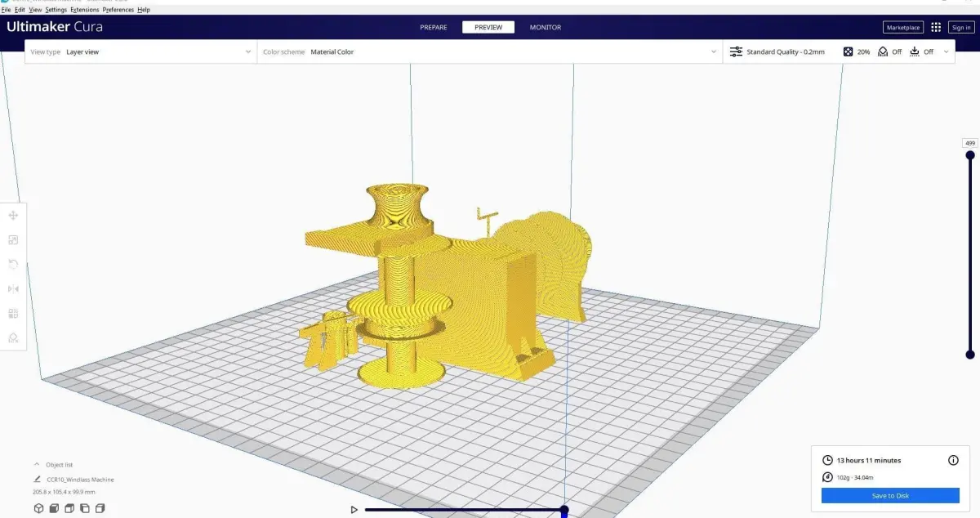Switch to the PREPARE stage
This screenshot has height=518, width=980.
pyautogui.click(x=434, y=27)
